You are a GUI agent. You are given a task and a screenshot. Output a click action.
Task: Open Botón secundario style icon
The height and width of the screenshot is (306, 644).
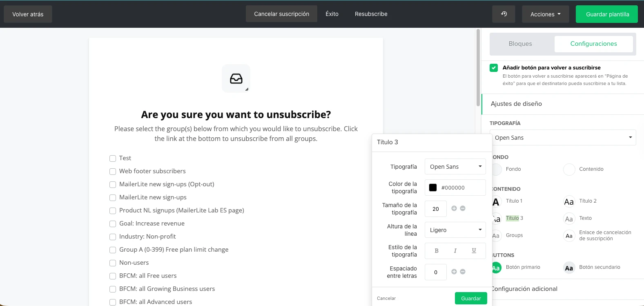(569, 268)
